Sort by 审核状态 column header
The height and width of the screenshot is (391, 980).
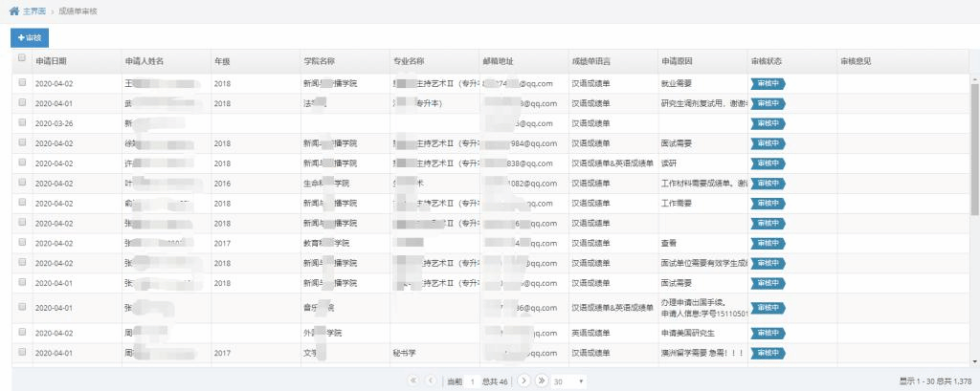pyautogui.click(x=767, y=61)
